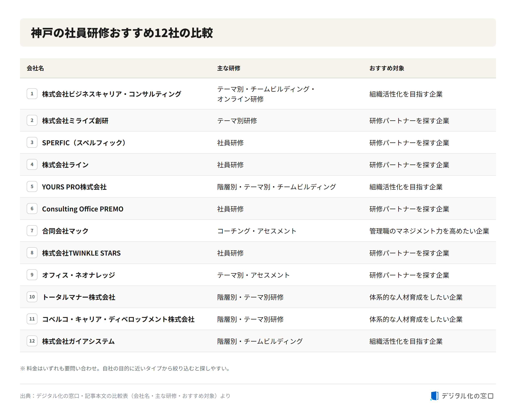Click Consulting Office PREMO company name
Viewport: 516px width, 420px height.
tap(83, 209)
